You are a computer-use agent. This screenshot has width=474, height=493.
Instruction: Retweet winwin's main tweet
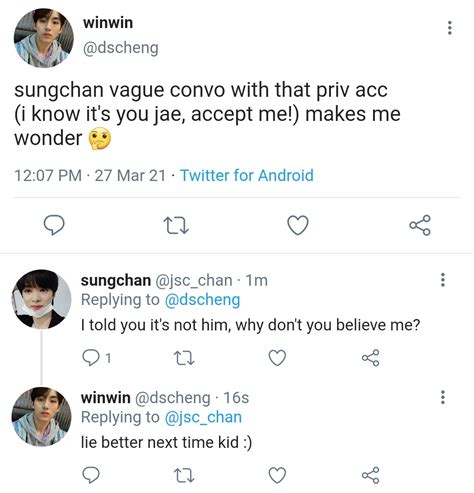(x=177, y=225)
